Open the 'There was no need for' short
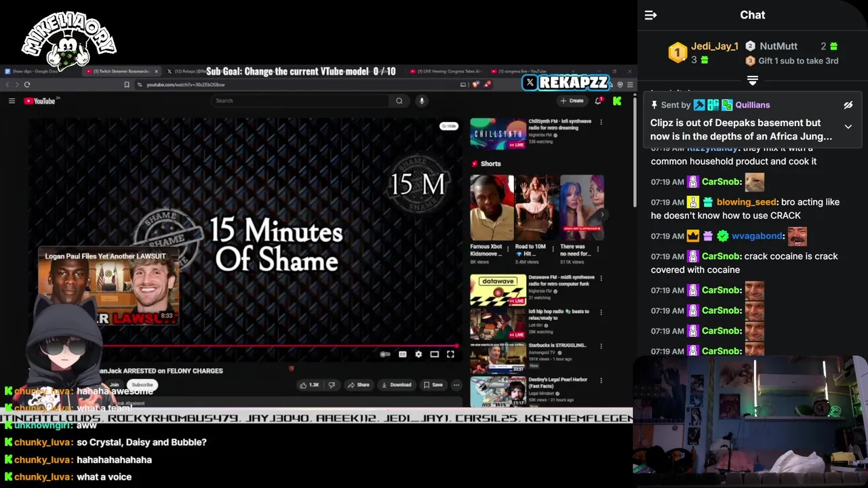The height and width of the screenshot is (488, 868). pyautogui.click(x=582, y=209)
